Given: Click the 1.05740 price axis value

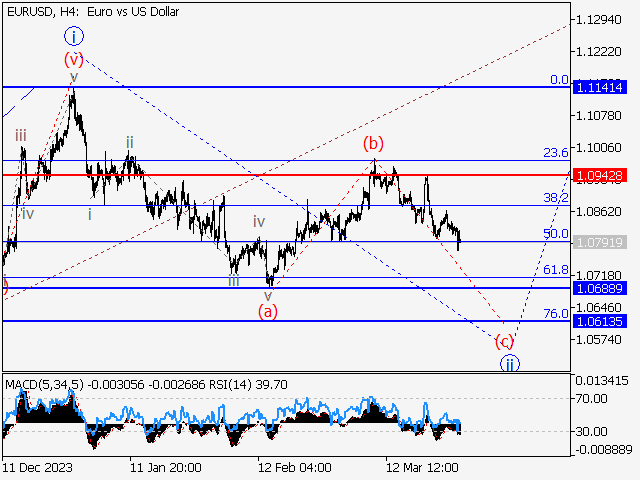Looking at the screenshot, I should tap(598, 340).
